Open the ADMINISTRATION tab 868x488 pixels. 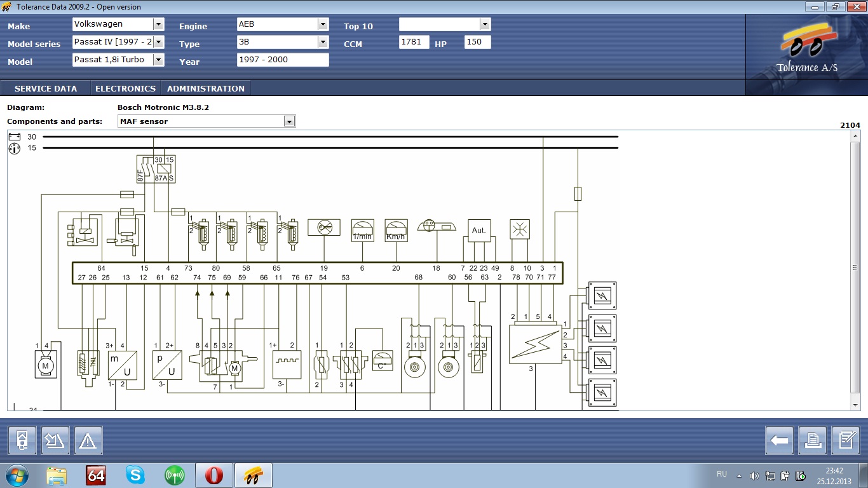tap(206, 88)
